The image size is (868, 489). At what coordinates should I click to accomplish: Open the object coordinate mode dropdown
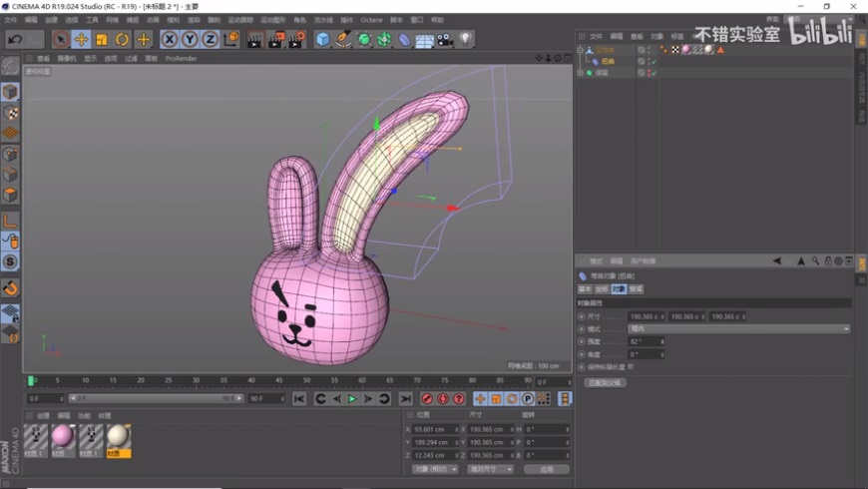(x=435, y=469)
